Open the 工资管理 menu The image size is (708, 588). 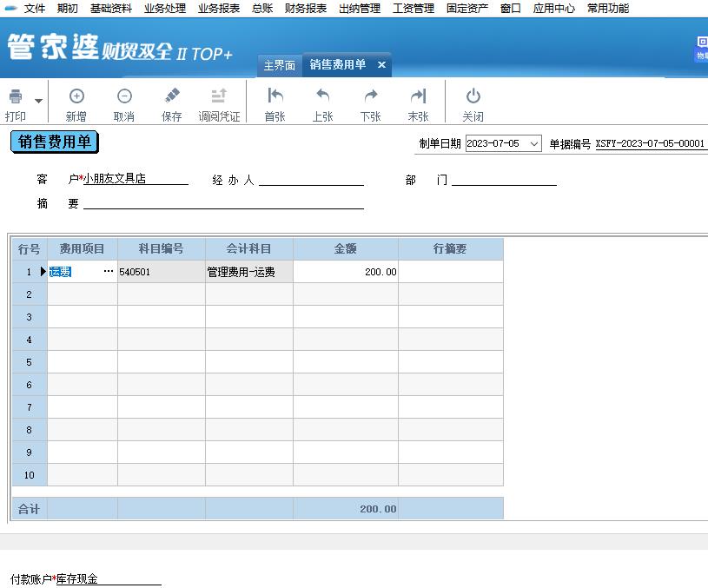pos(414,8)
